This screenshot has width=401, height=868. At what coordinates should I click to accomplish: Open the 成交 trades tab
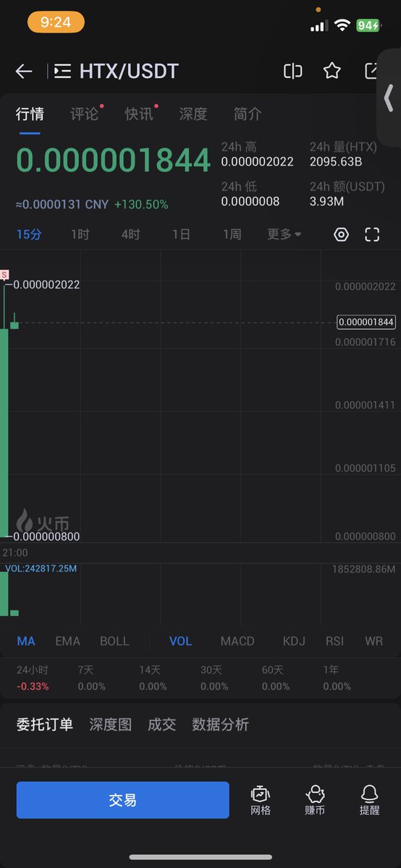tap(161, 724)
